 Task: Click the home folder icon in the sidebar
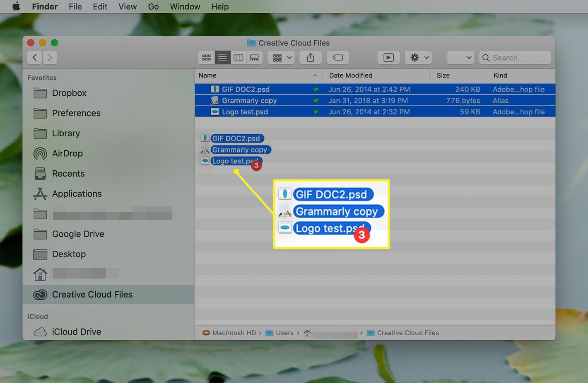(x=40, y=274)
